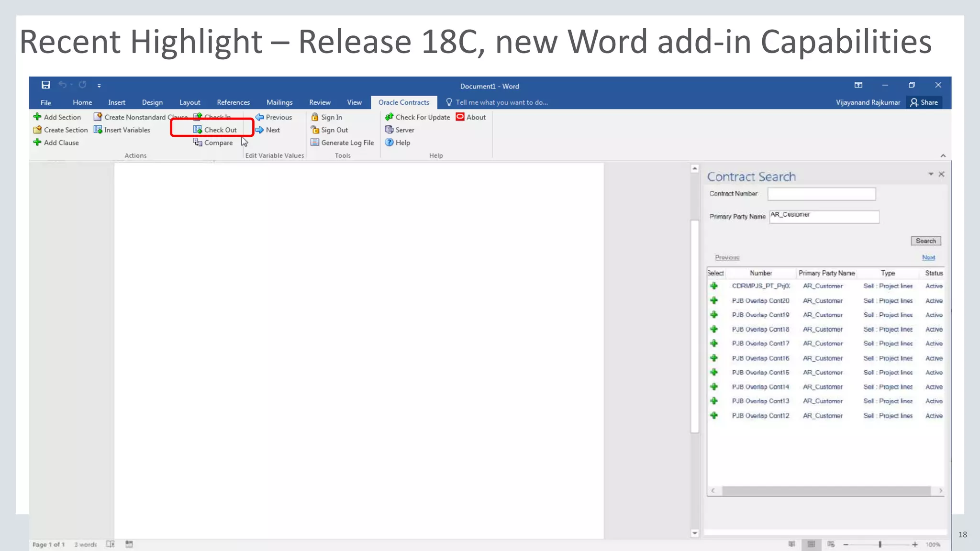This screenshot has height=551, width=980.
Task: Click Previous in Edit Variable Values
Action: (x=274, y=117)
